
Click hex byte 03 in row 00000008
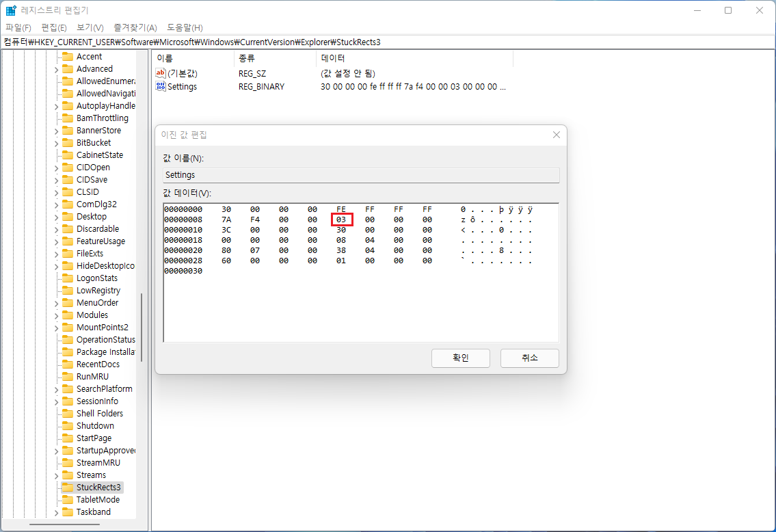tap(341, 220)
